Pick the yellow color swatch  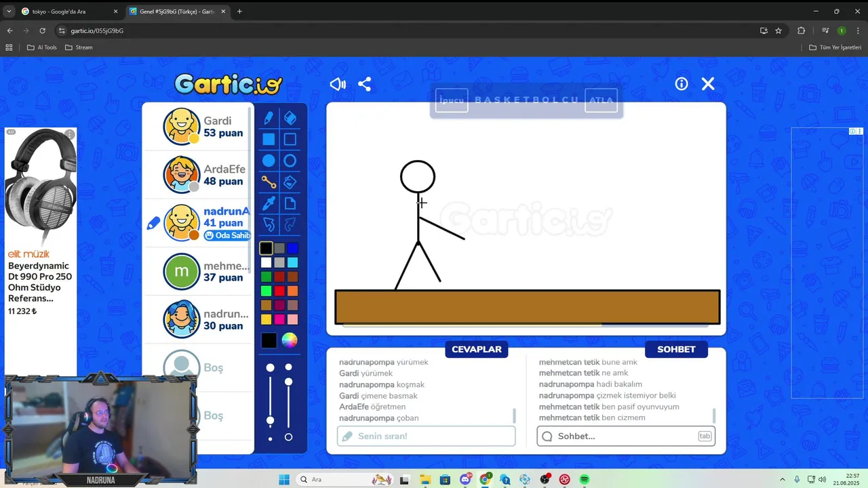pyautogui.click(x=266, y=319)
